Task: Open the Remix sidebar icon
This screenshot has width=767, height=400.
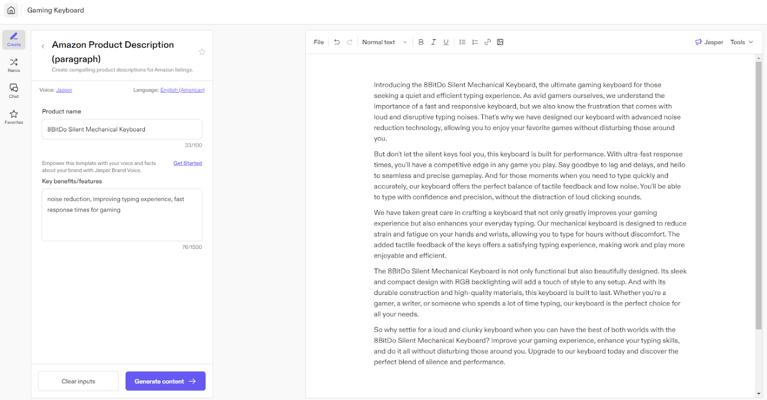Action: 14,65
